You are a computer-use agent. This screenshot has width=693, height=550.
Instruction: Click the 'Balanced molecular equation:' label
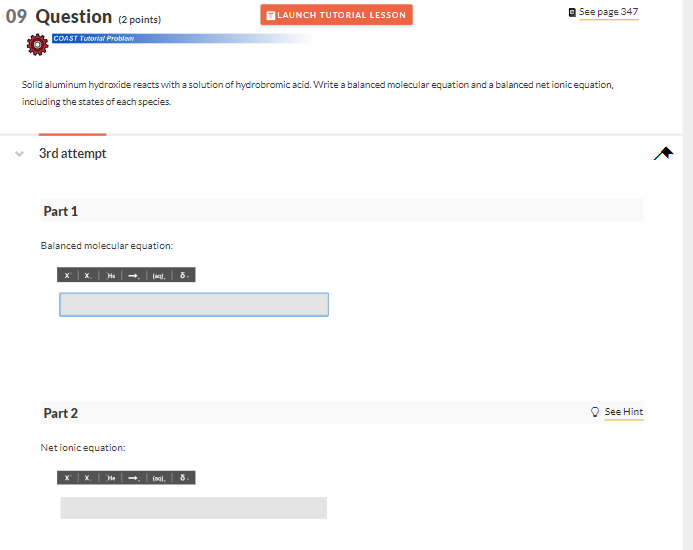click(107, 245)
